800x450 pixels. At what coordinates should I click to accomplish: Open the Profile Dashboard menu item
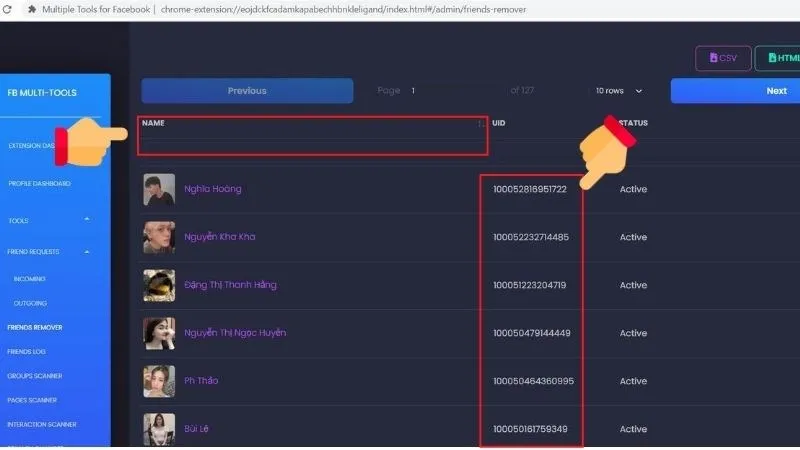[39, 183]
